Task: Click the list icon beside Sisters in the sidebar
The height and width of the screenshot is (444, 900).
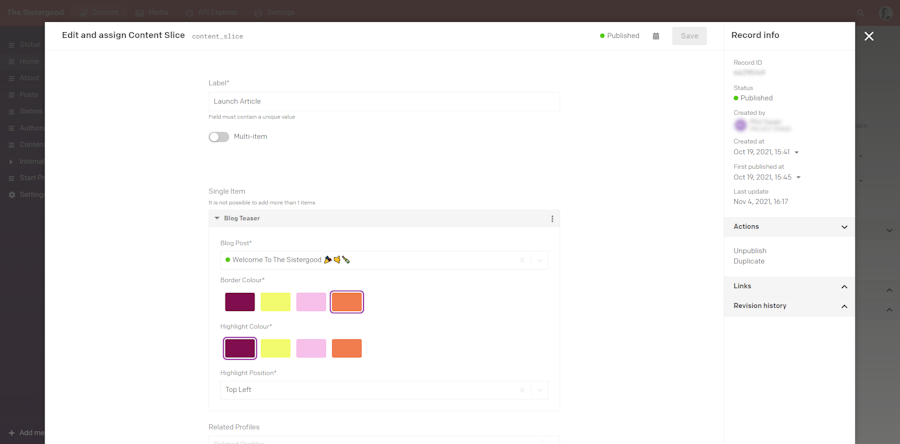Action: 11,111
